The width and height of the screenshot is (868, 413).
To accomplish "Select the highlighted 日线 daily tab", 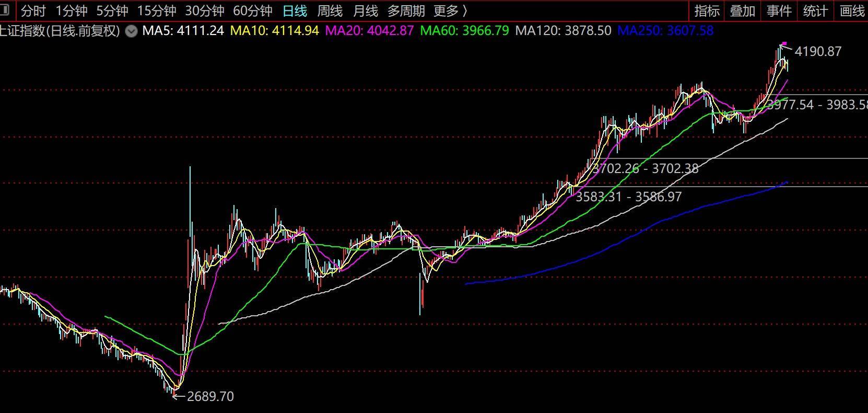I will pos(295,10).
